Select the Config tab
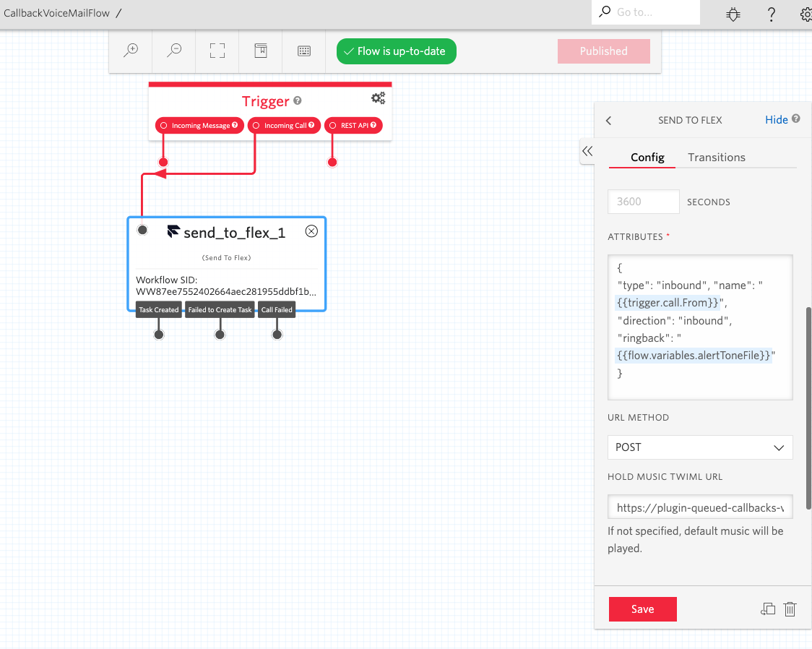The width and height of the screenshot is (812, 649). point(647,157)
